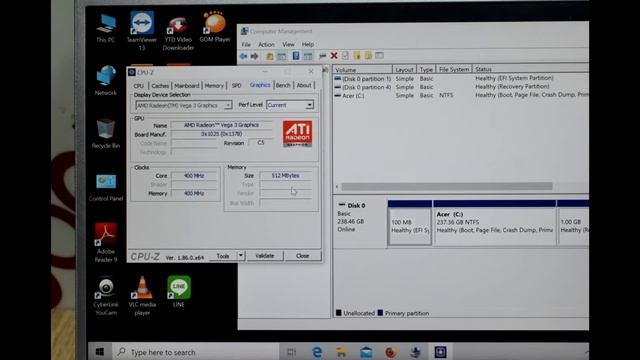Open Mail app from taskbar
This screenshot has height=360, width=640.
366,352
